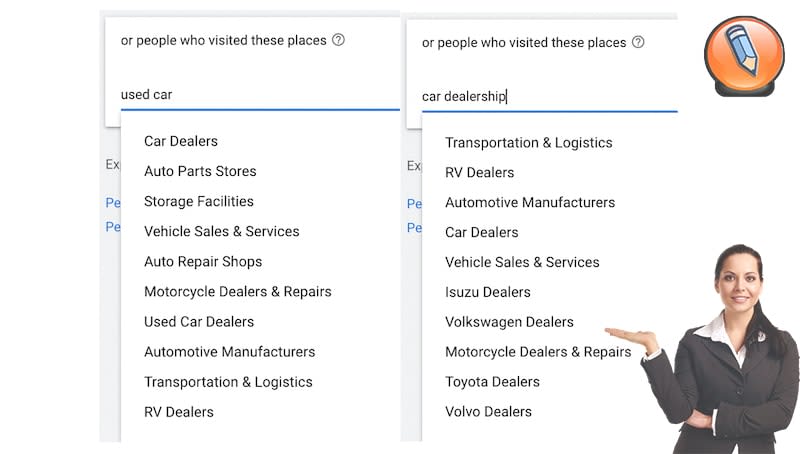Select RV Dealers in left suggestions list
The width and height of the screenshot is (800, 454).
pyautogui.click(x=179, y=411)
